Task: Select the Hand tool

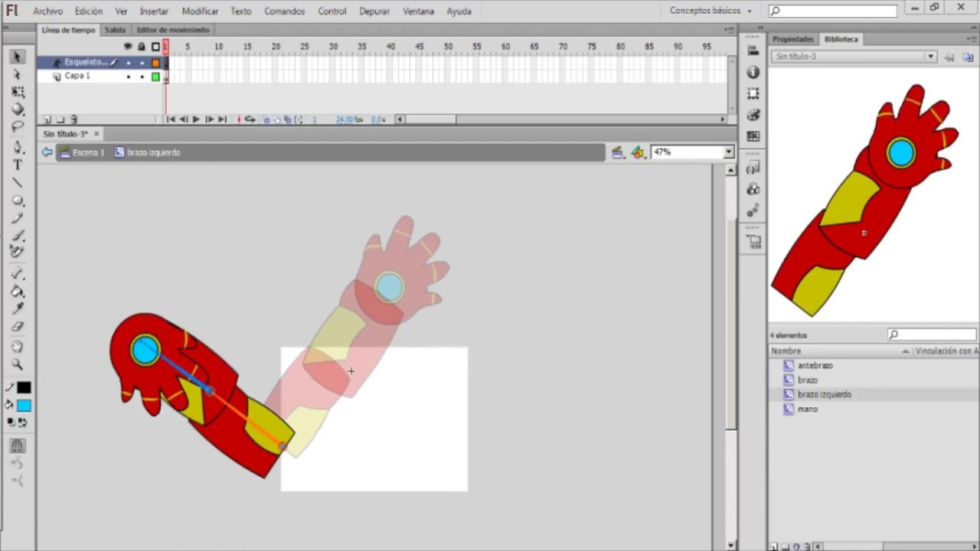Action: 17,347
